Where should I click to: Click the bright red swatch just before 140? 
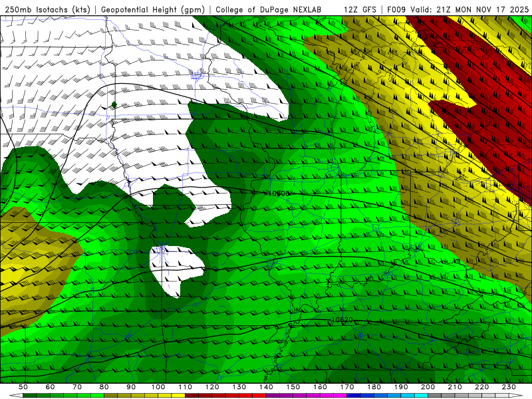tap(259, 396)
